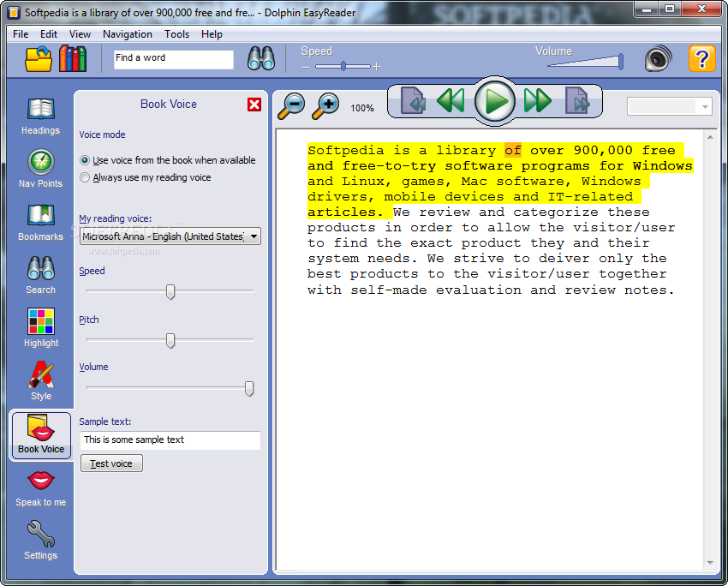The image size is (728, 586).
Task: Open the Navigation menu
Action: [x=128, y=34]
